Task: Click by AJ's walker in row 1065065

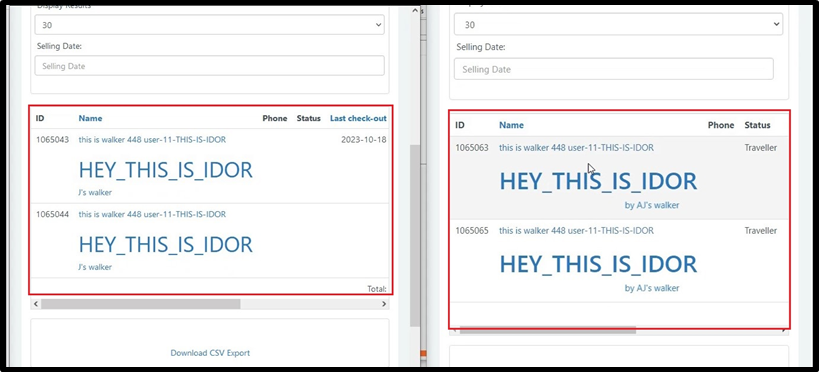Action: (652, 288)
